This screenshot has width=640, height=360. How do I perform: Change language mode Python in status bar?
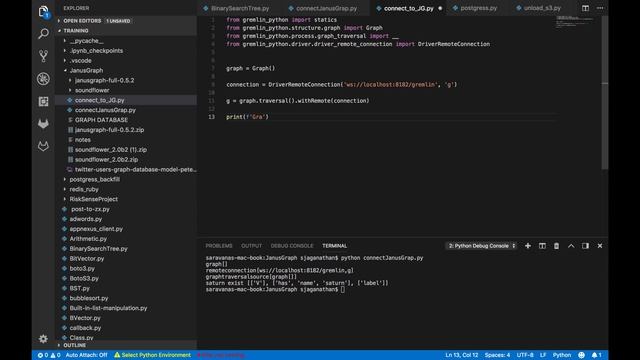click(562, 355)
